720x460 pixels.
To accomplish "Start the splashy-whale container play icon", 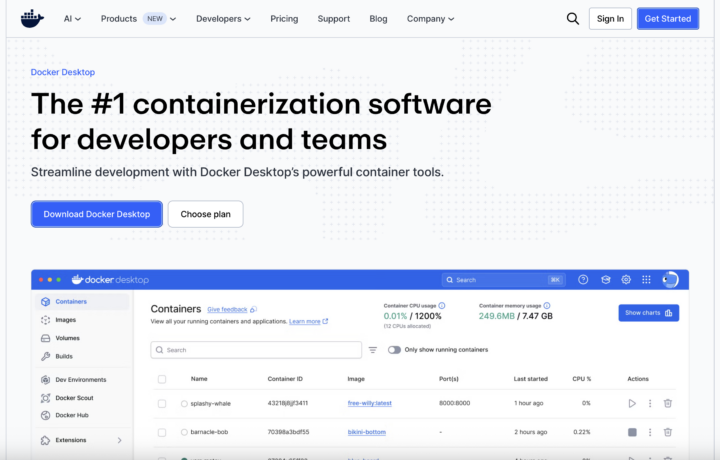I will [632, 404].
